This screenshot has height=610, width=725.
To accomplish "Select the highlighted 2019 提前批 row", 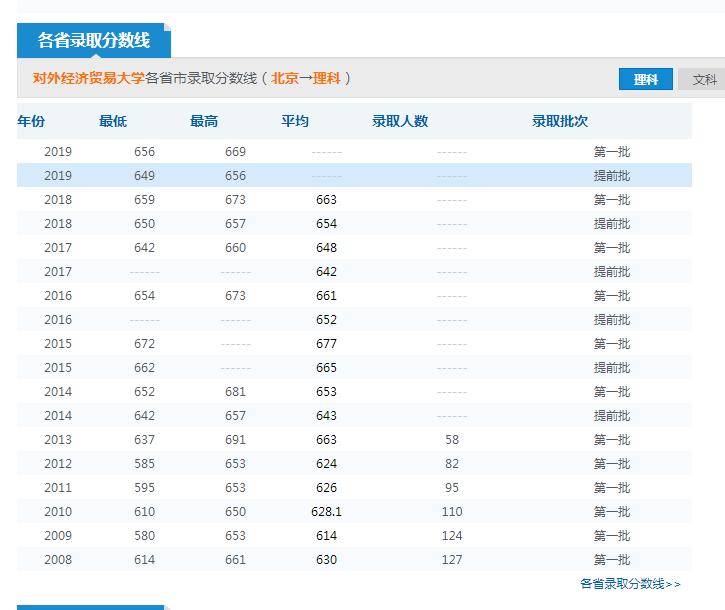I will [x=354, y=176].
